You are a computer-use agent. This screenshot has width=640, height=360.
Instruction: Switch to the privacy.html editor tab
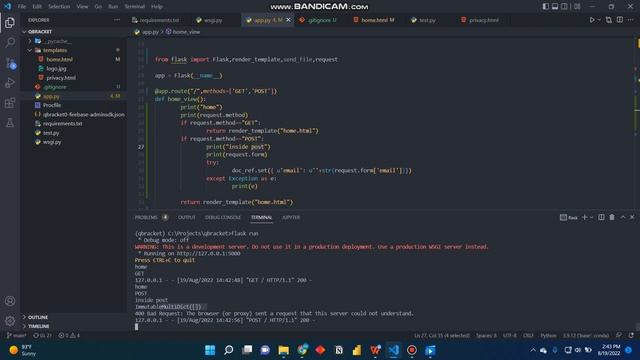[483, 20]
